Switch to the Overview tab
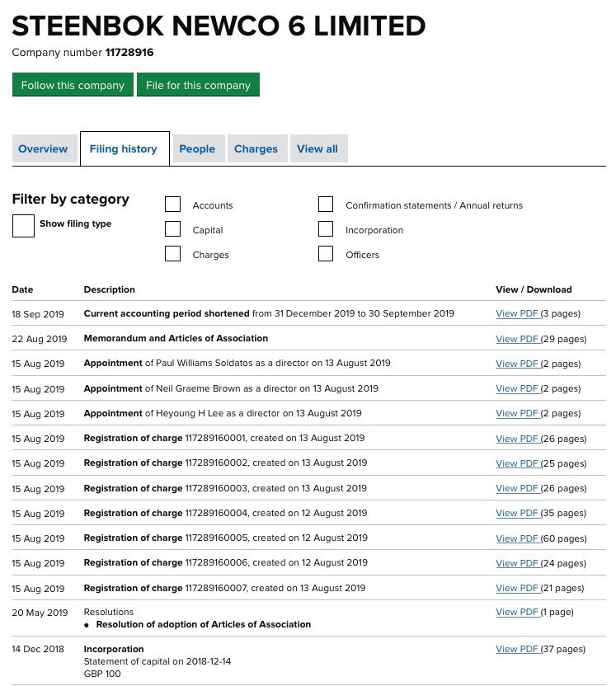Viewport: 616px width, 686px height. pos(43,149)
